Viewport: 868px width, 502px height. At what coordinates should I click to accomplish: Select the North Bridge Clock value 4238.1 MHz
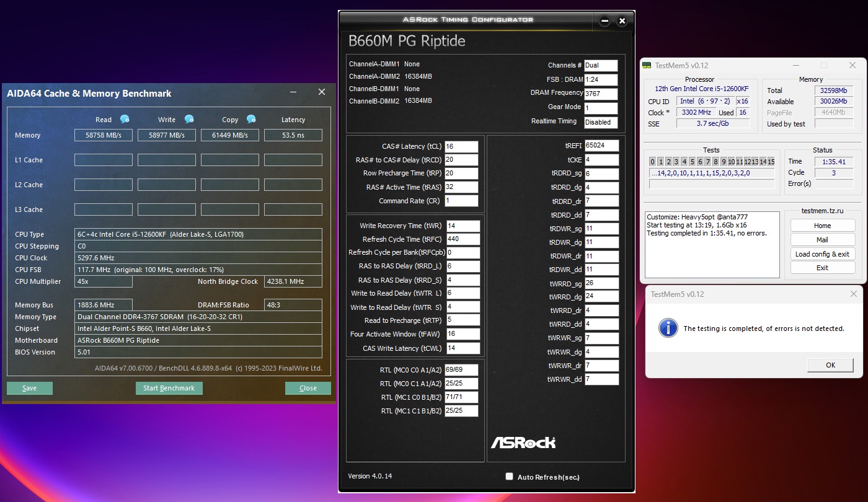[293, 281]
